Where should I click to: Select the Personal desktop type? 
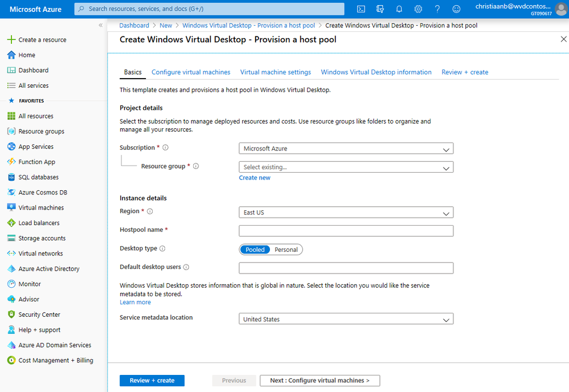286,250
